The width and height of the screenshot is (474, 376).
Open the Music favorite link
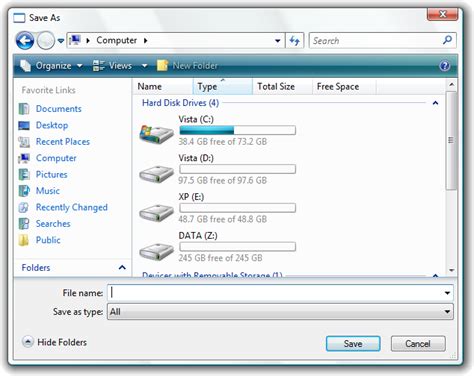pos(48,191)
